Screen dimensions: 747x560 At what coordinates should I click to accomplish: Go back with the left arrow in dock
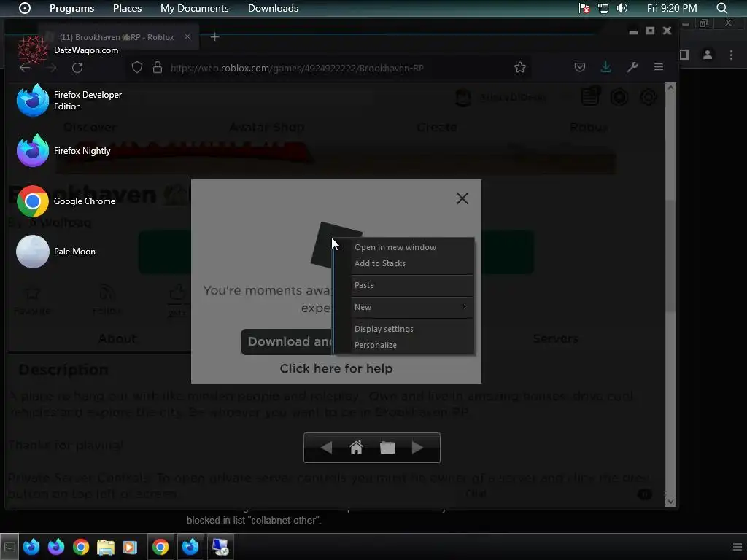pyautogui.click(x=326, y=448)
